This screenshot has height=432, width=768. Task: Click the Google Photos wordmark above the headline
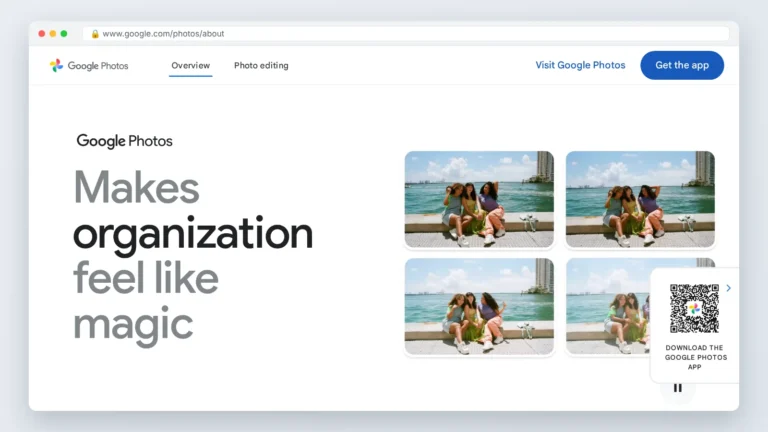(x=124, y=141)
